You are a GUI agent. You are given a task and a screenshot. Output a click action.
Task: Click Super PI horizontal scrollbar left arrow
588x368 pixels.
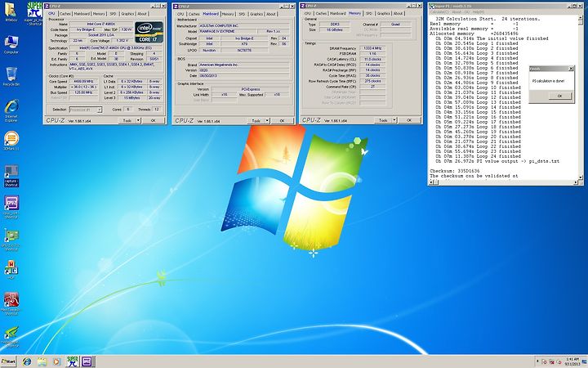[431, 182]
